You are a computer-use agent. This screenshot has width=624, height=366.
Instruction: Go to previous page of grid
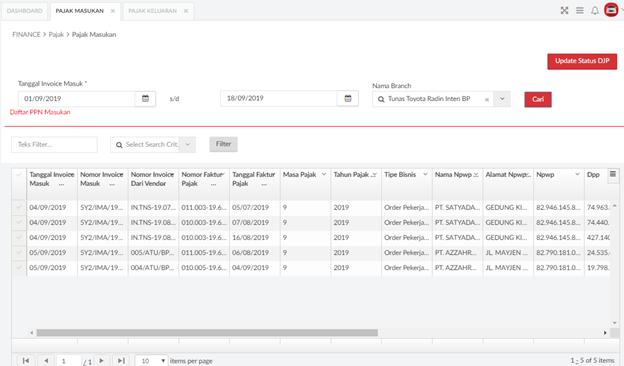(46, 360)
